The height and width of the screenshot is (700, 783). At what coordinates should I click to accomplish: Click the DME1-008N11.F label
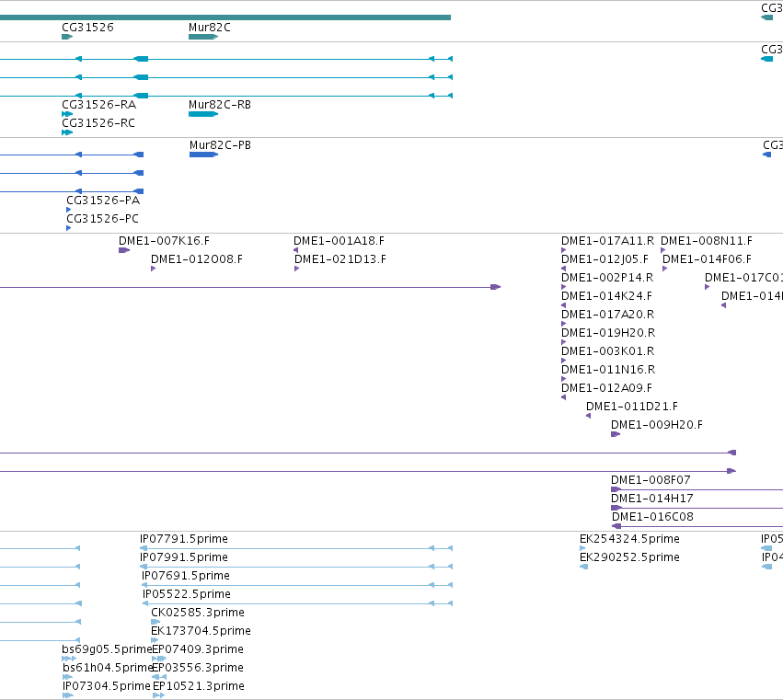pos(707,241)
